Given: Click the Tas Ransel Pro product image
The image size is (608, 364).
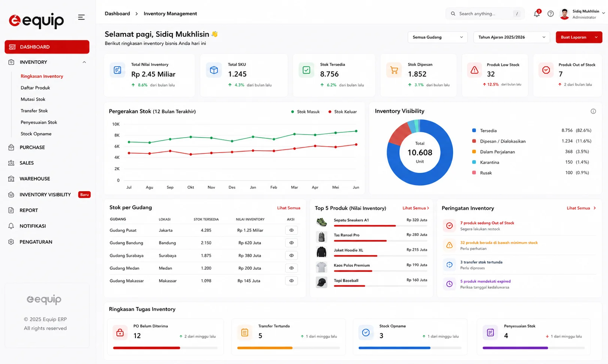Looking at the screenshot, I should pyautogui.click(x=321, y=237).
